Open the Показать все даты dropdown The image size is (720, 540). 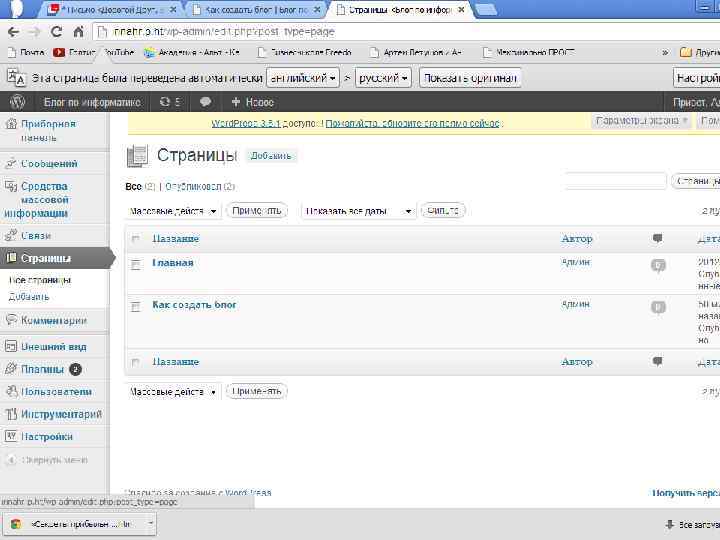click(358, 211)
